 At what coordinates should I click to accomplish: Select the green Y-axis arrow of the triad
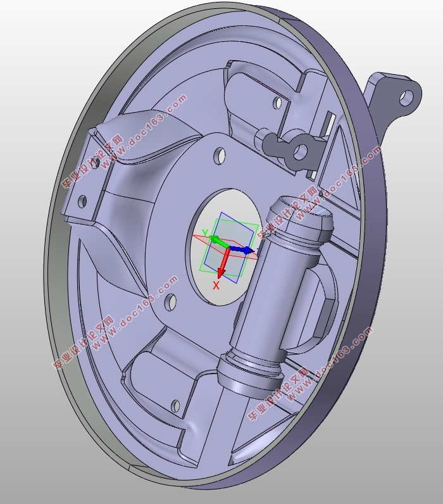tap(218, 241)
